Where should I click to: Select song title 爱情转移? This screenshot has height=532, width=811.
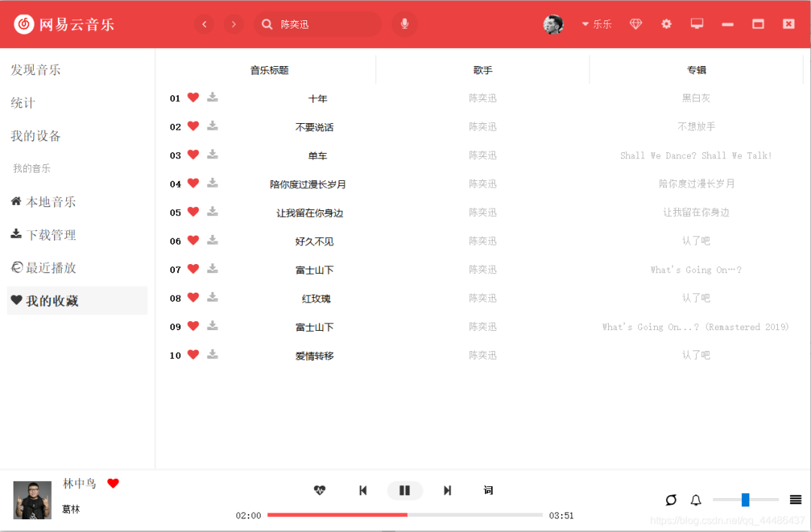[315, 356]
